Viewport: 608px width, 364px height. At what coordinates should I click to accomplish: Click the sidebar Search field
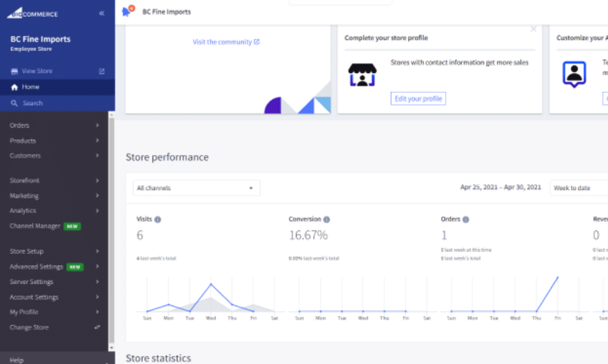pyautogui.click(x=33, y=103)
